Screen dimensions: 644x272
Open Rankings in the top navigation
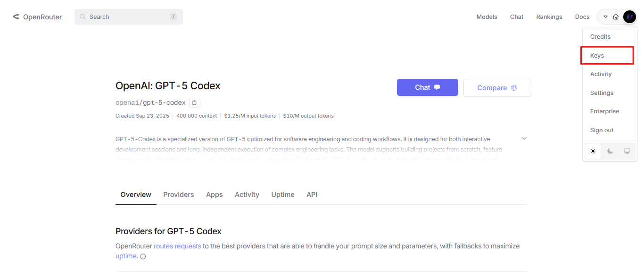(x=549, y=17)
